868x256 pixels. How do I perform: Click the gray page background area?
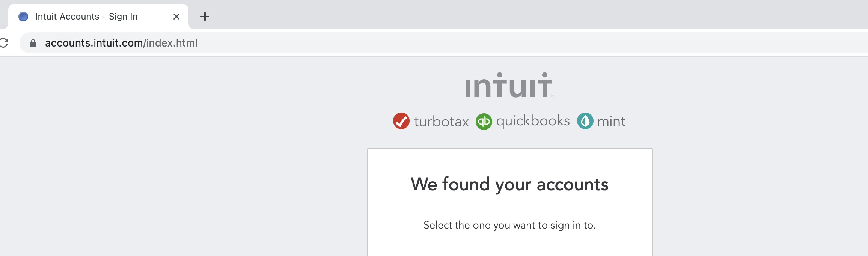[x=169, y=169]
